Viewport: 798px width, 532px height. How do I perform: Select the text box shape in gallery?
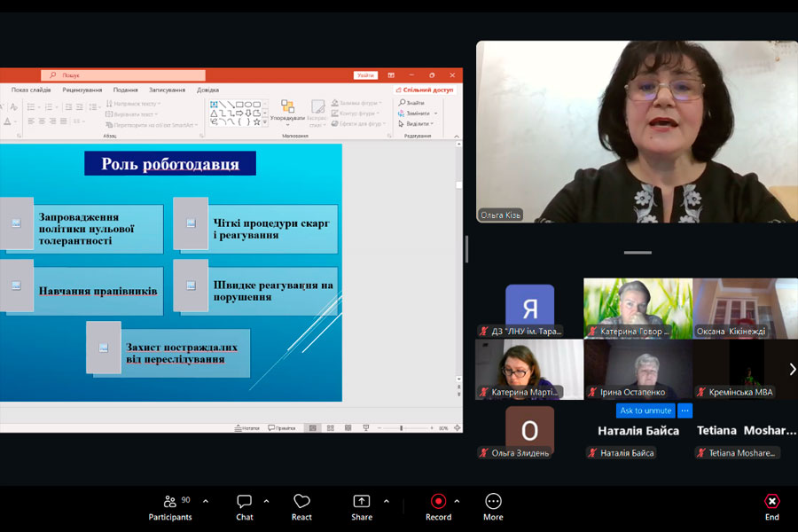[x=214, y=105]
